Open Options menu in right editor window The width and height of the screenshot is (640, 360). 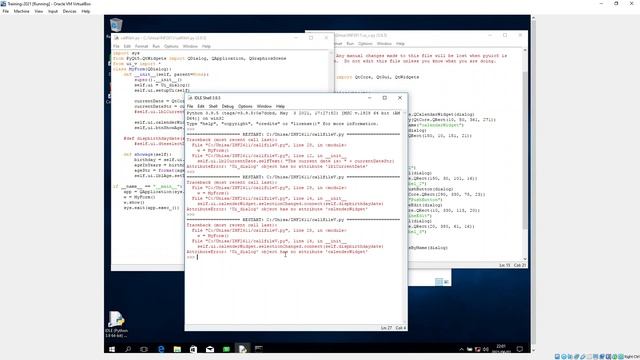coord(365,44)
